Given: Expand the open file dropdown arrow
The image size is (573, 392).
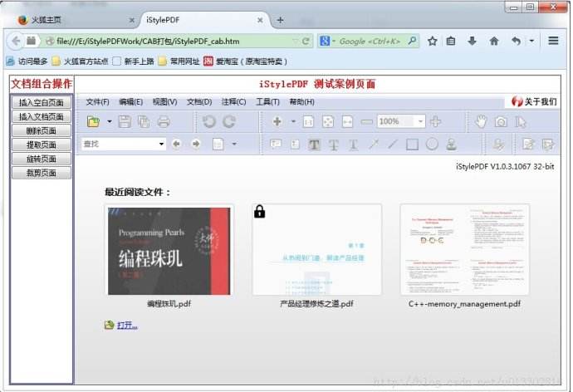Looking at the screenshot, I should tap(110, 121).
